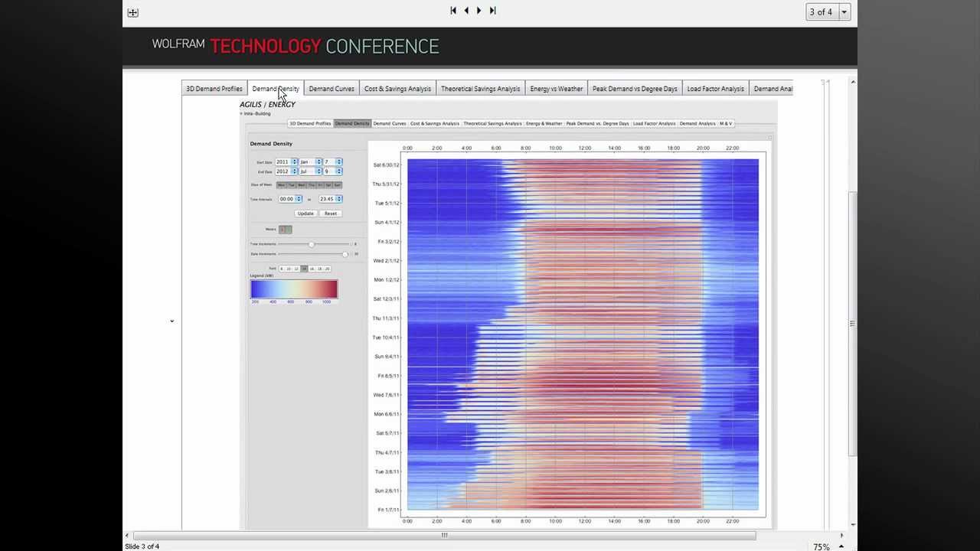Click the scroll-up arrow on right scrollbar

click(x=853, y=82)
